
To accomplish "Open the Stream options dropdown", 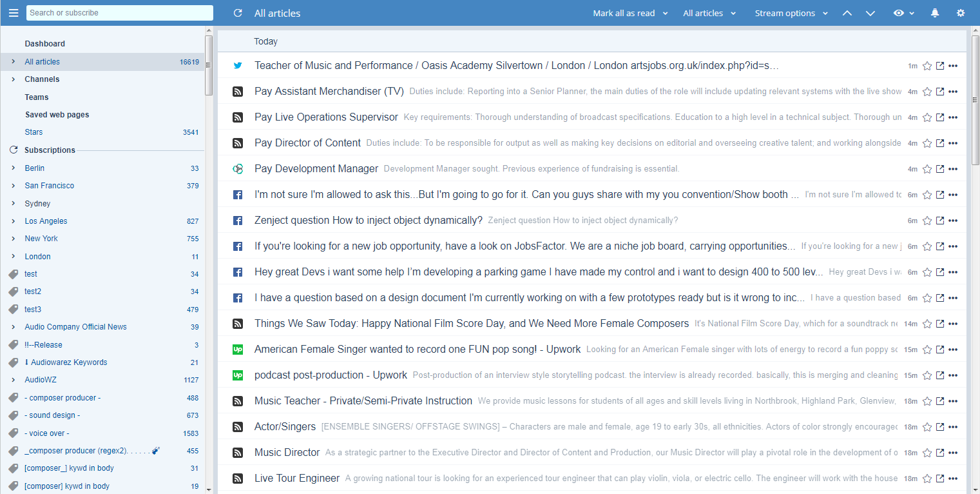I will click(791, 13).
